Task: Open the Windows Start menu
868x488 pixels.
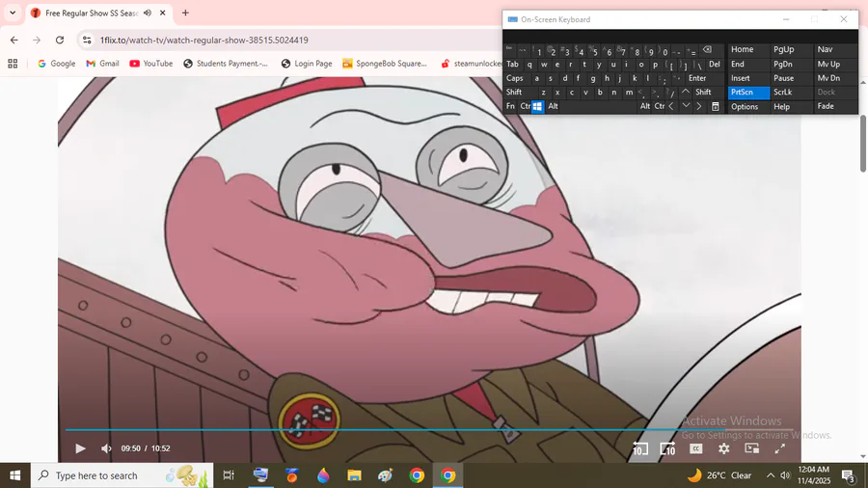Action: [14, 475]
